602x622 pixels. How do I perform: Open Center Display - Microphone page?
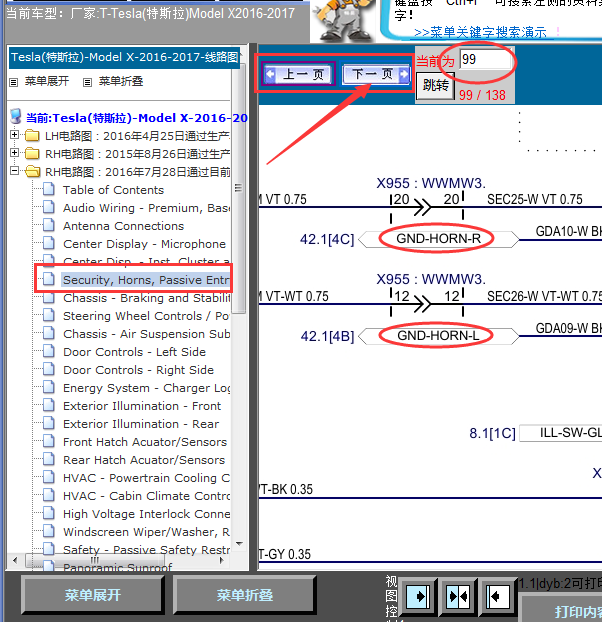tap(144, 244)
